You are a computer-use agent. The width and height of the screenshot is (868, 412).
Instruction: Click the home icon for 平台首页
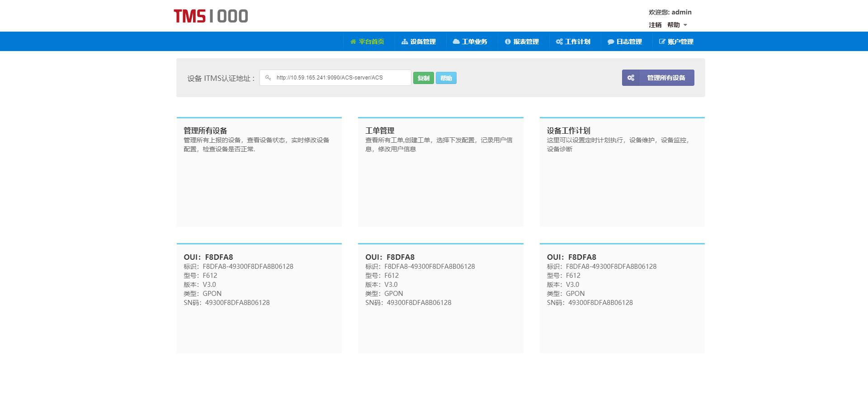click(353, 42)
